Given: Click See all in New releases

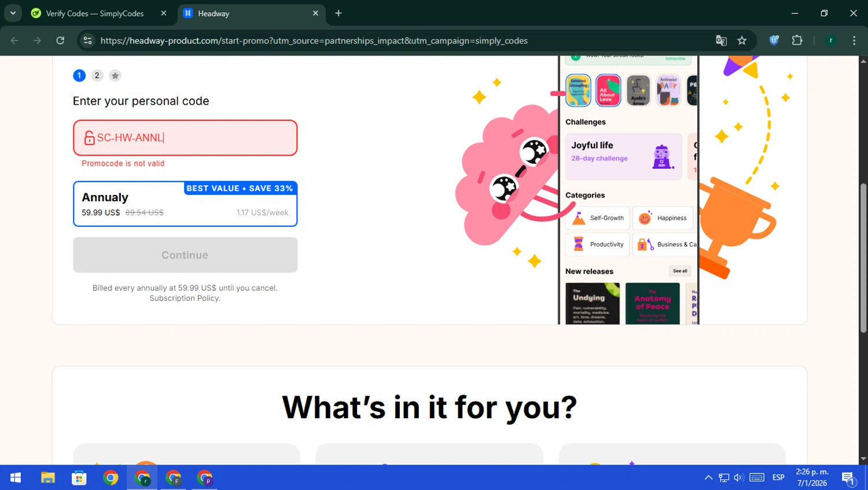Looking at the screenshot, I should [x=680, y=271].
